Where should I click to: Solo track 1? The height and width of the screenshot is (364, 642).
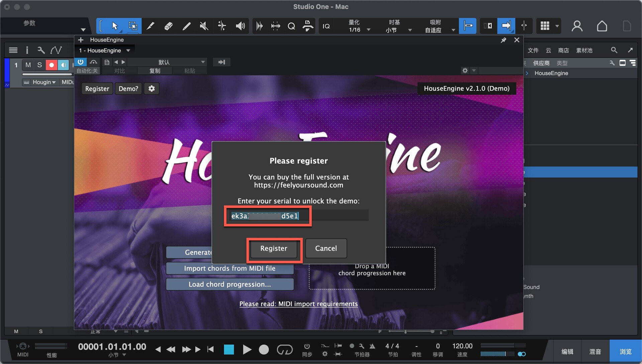(x=39, y=65)
